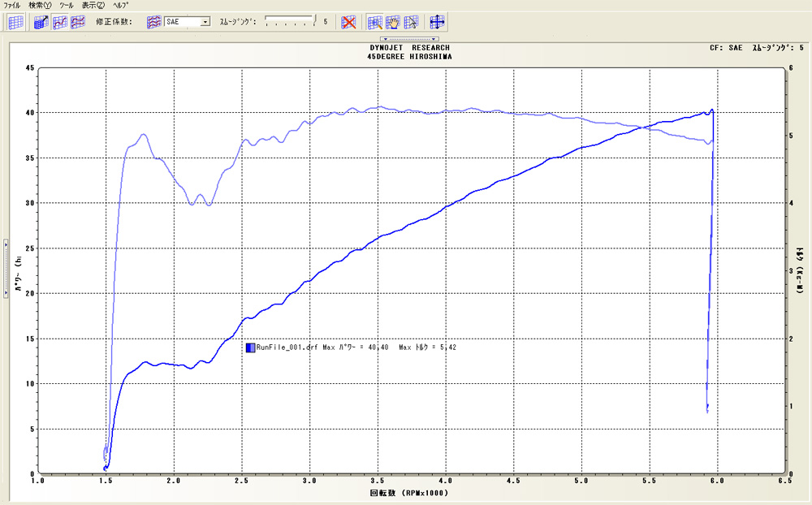Screen dimensions: 812x505
Task: Click the blue RunFile_001.drf legend swatch
Action: tap(250, 347)
